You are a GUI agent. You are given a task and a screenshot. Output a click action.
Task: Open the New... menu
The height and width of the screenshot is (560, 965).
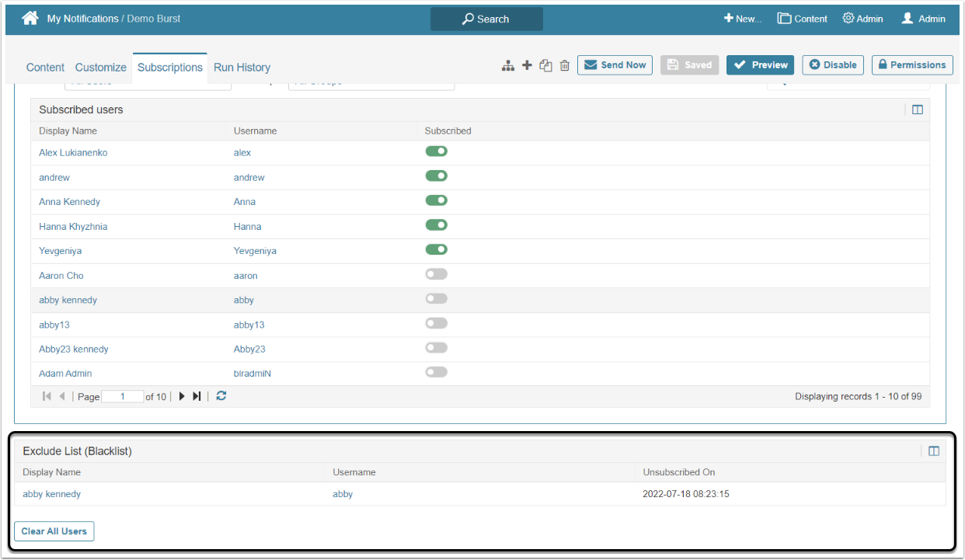click(x=742, y=19)
